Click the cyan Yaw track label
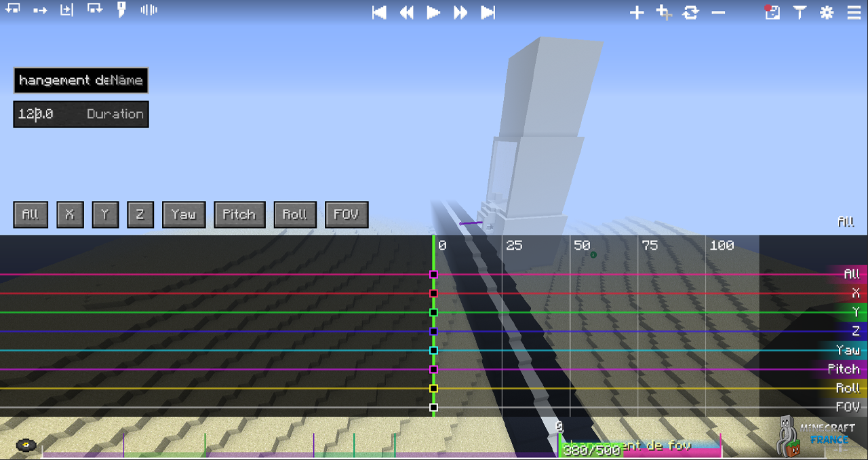Image resolution: width=868 pixels, height=460 pixels. click(x=848, y=350)
